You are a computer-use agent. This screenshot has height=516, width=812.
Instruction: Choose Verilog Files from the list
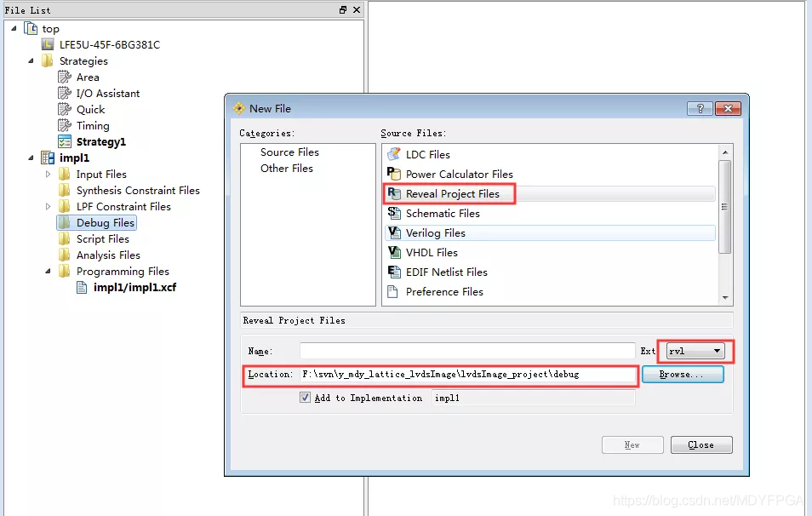(x=550, y=232)
